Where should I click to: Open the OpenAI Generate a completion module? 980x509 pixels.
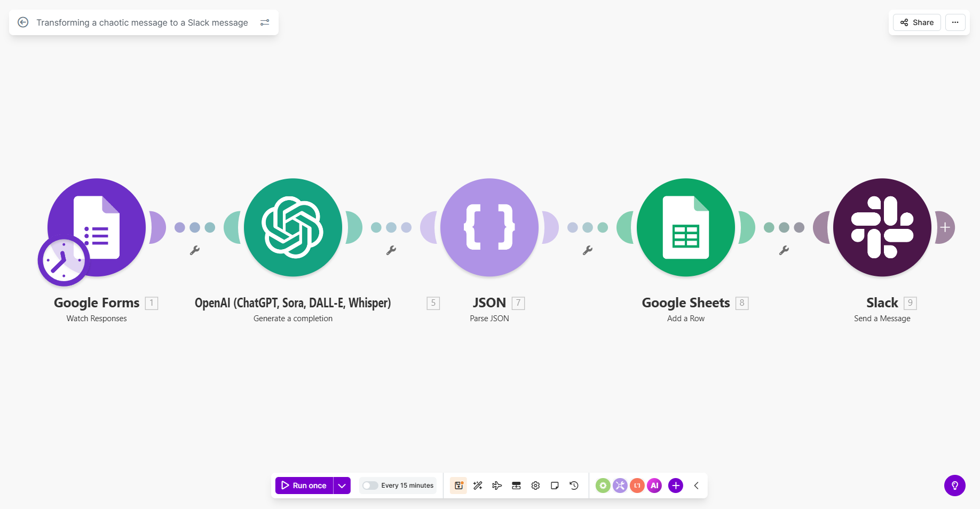tap(293, 227)
